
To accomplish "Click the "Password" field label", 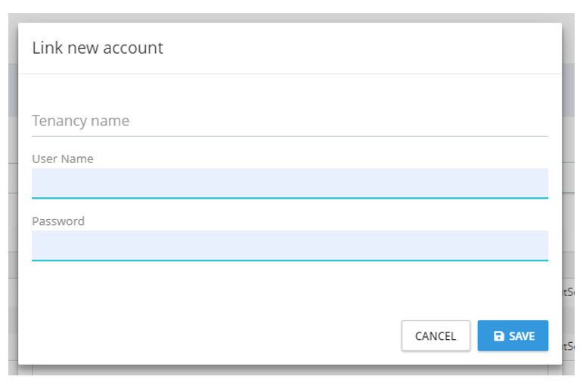I will point(58,221).
